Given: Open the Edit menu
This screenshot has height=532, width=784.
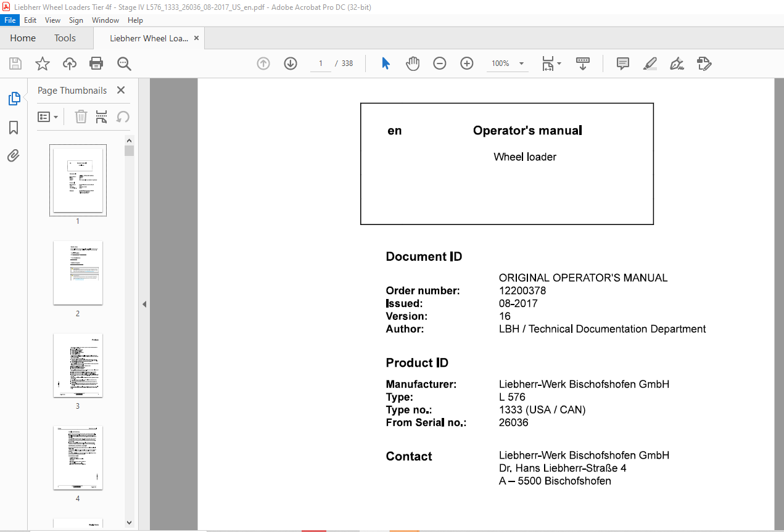Looking at the screenshot, I should pyautogui.click(x=30, y=20).
